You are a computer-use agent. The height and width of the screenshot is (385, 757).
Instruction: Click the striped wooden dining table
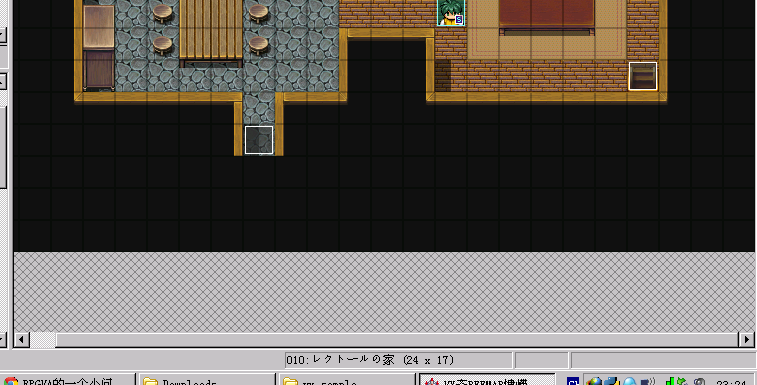click(x=211, y=33)
